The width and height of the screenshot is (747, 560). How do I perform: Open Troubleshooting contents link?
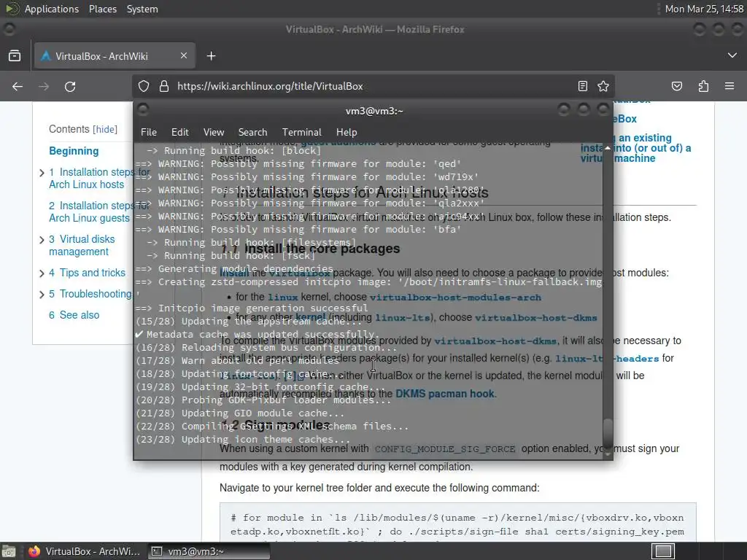coord(90,294)
